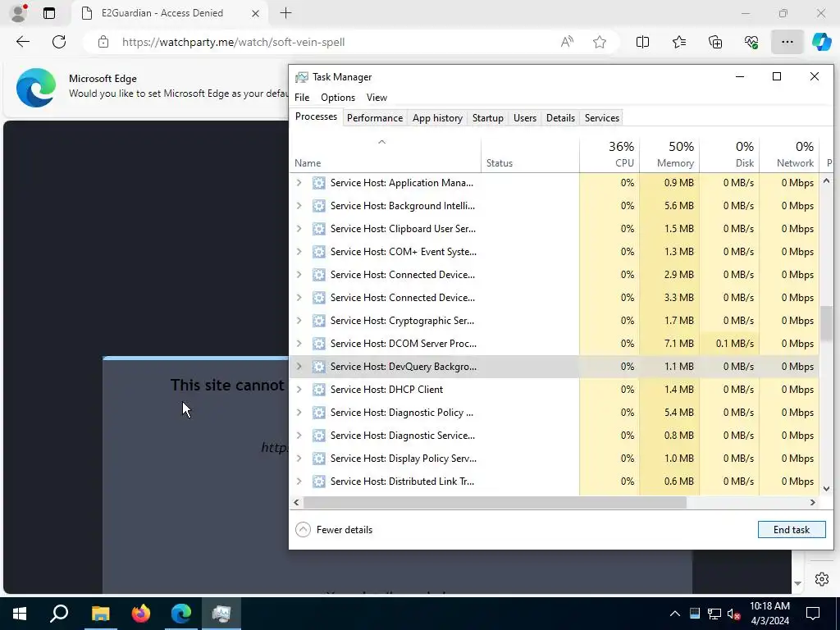Open Edge Settings and more menu
Image resolution: width=840 pixels, height=630 pixels.
pos(787,42)
